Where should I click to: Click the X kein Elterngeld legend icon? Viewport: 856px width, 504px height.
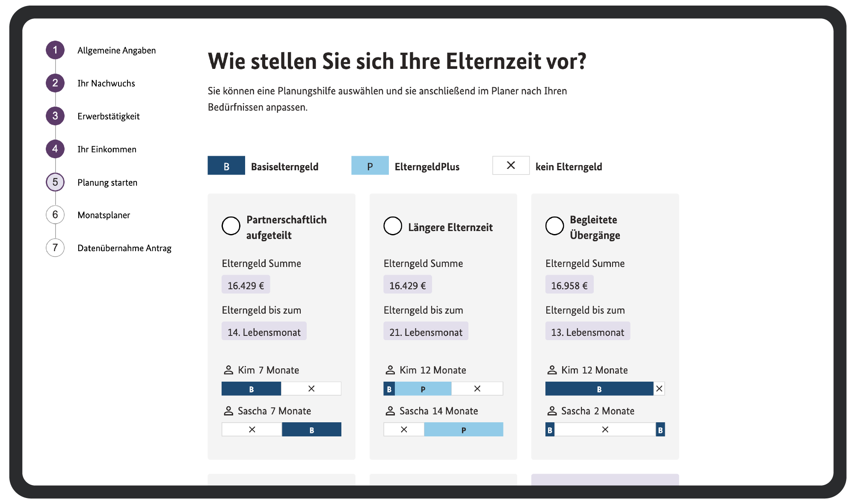(511, 165)
